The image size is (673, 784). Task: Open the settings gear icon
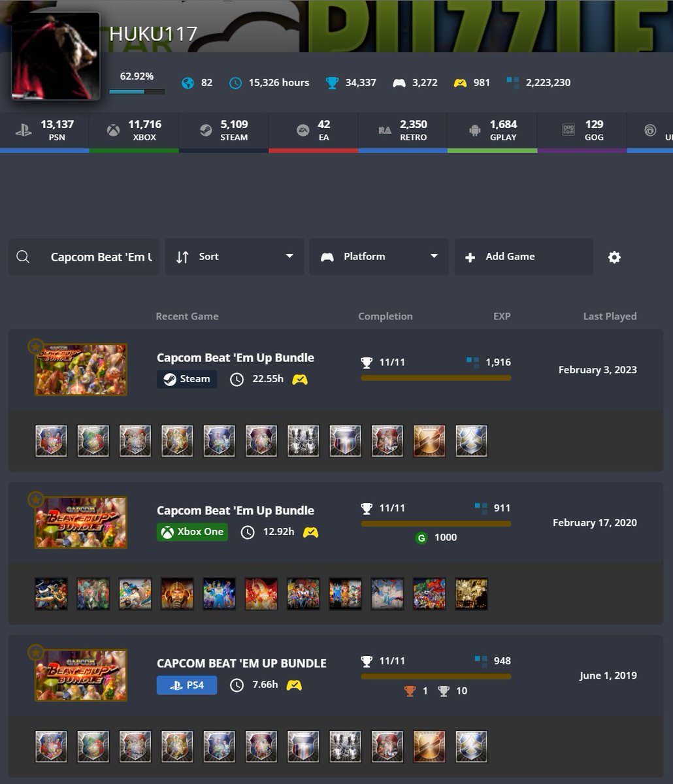(x=614, y=257)
